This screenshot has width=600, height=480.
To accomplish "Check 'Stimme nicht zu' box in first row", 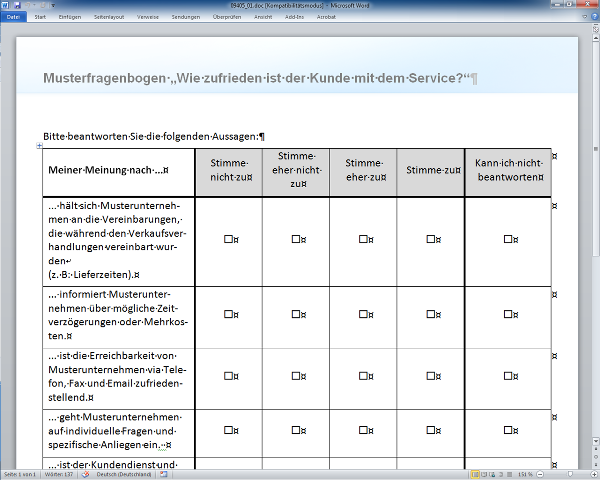I will (x=229, y=239).
